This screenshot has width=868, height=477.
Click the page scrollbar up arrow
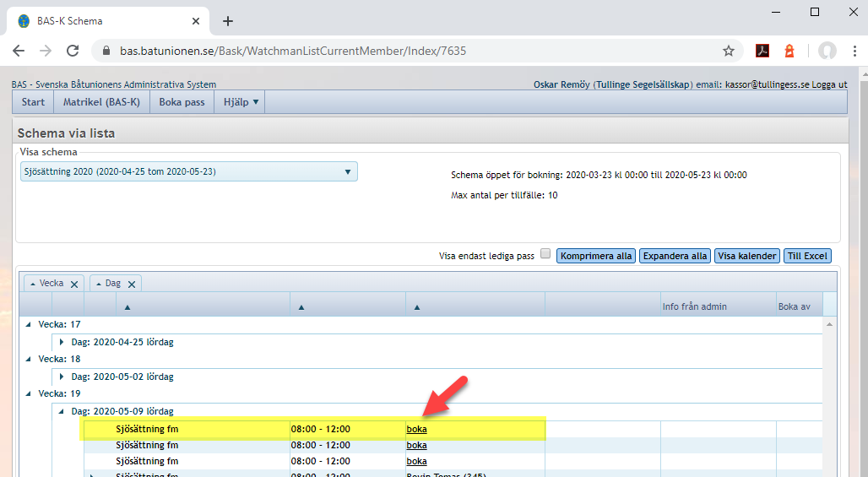click(863, 74)
